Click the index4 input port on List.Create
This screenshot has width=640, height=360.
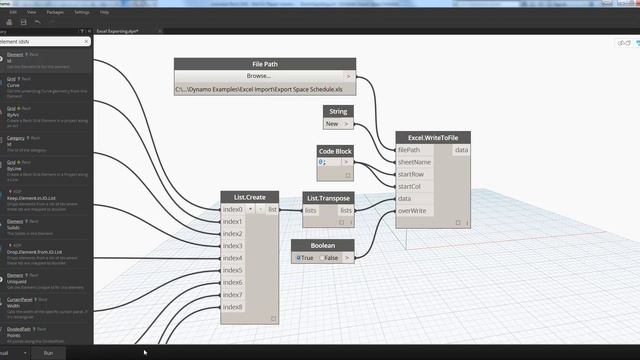pyautogui.click(x=233, y=258)
